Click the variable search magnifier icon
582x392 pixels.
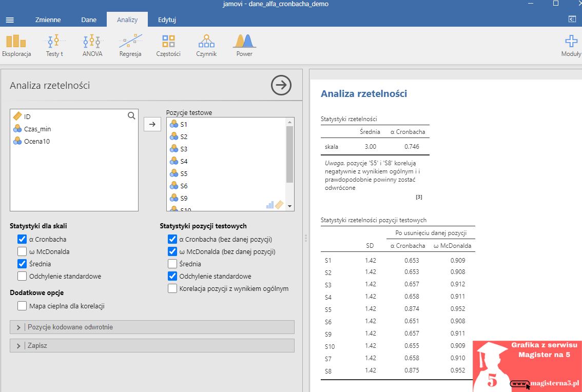(x=131, y=115)
